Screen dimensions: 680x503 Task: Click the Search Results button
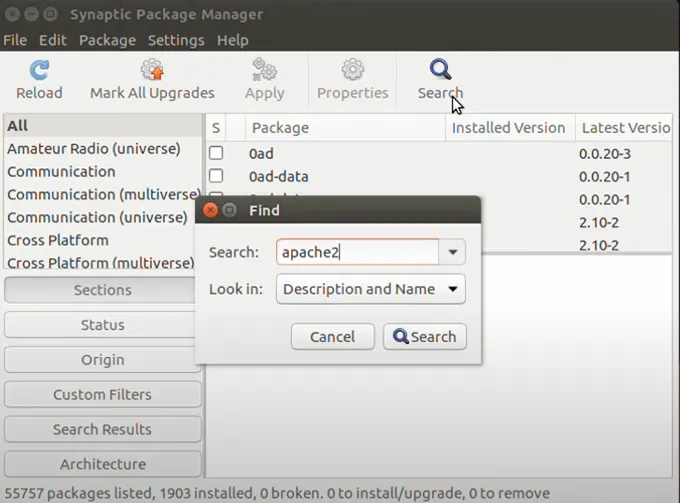coord(102,429)
